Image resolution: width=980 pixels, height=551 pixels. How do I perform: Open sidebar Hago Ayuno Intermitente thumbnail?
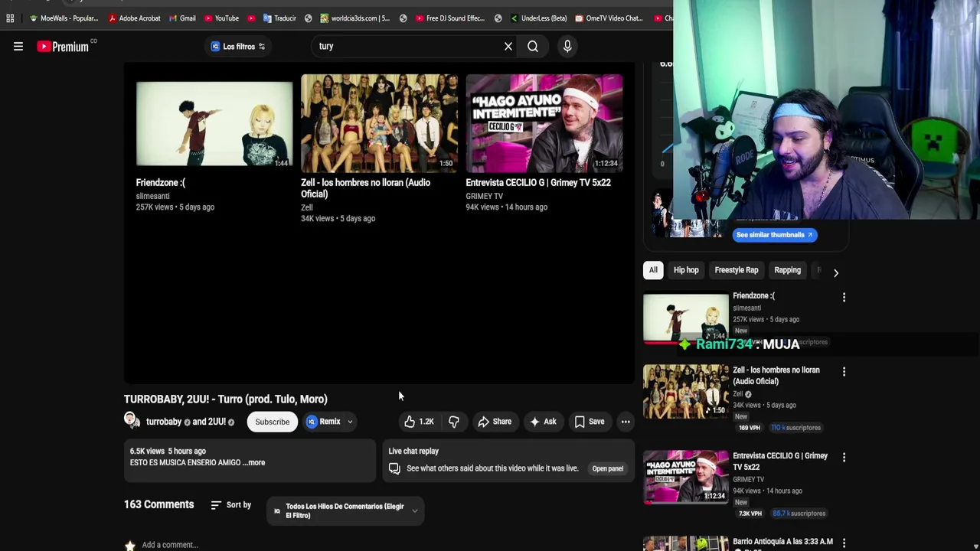point(686,477)
